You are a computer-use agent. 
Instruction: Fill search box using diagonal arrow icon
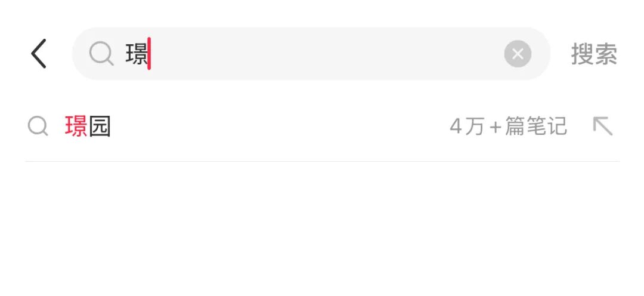click(x=603, y=126)
